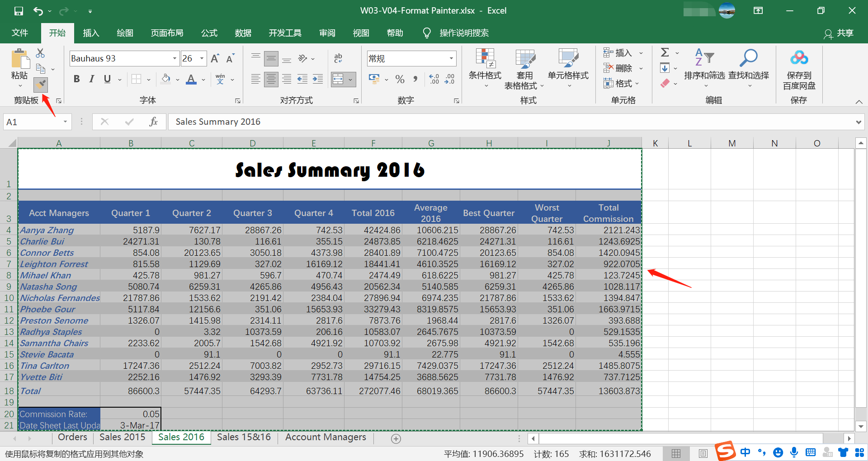Screen dimensions: 868x461
Task: Open fill color dropdown arrow
Action: point(178,80)
